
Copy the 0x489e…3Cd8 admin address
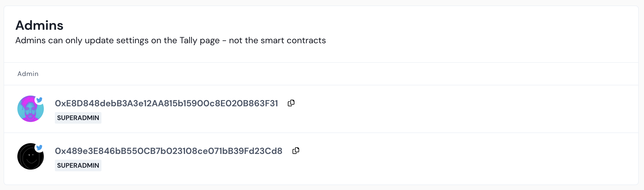(296, 151)
